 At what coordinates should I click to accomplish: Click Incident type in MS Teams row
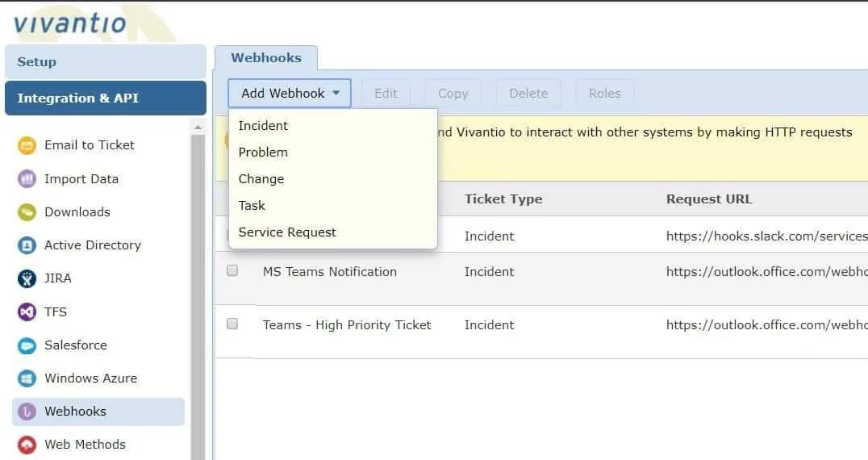[490, 272]
